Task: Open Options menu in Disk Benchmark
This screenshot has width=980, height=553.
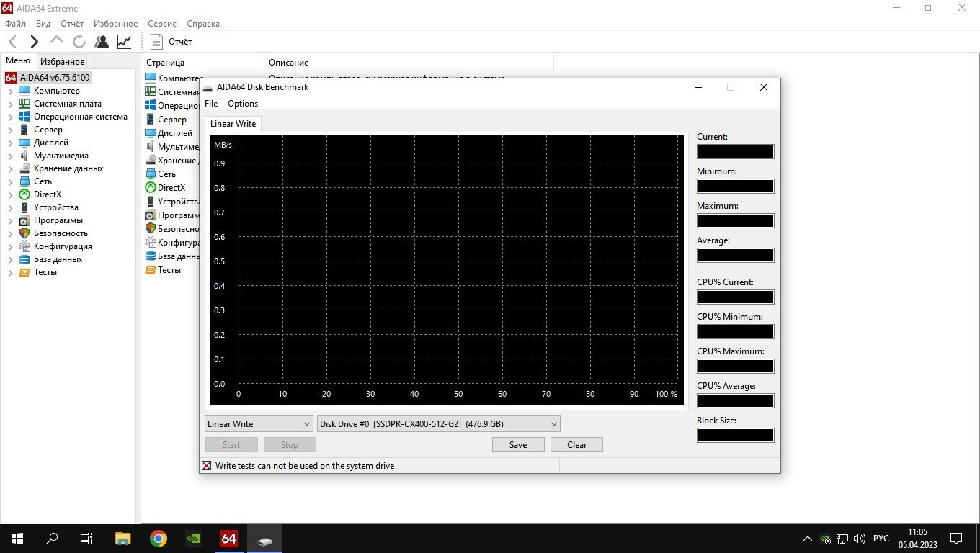Action: (x=243, y=104)
